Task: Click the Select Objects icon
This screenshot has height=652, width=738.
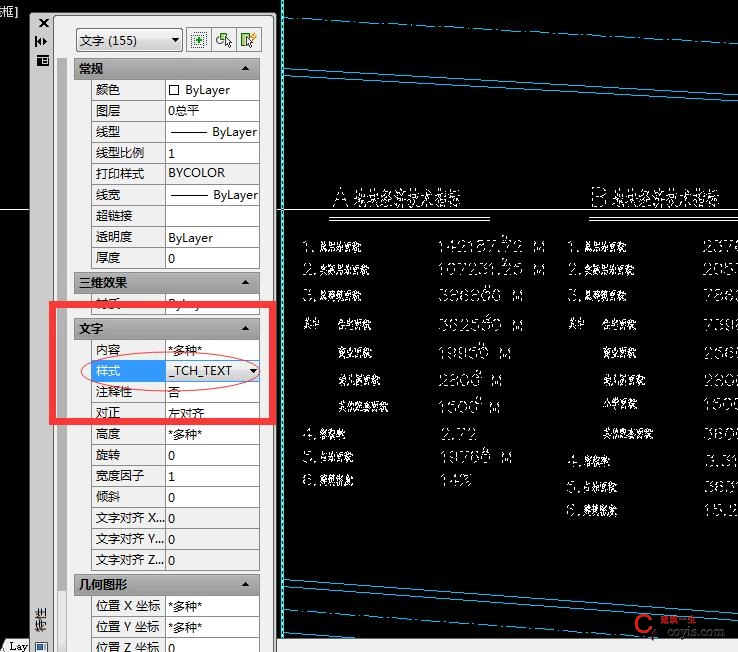Action: coord(224,40)
